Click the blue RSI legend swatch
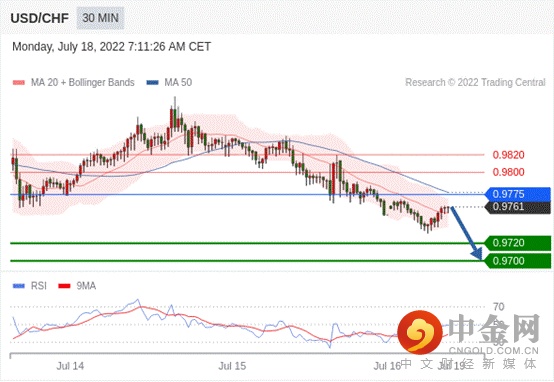The height and width of the screenshot is (382, 554). pos(19,286)
